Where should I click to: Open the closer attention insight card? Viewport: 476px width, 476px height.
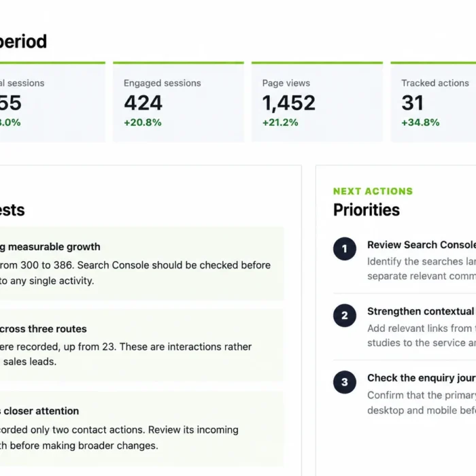click(141, 428)
